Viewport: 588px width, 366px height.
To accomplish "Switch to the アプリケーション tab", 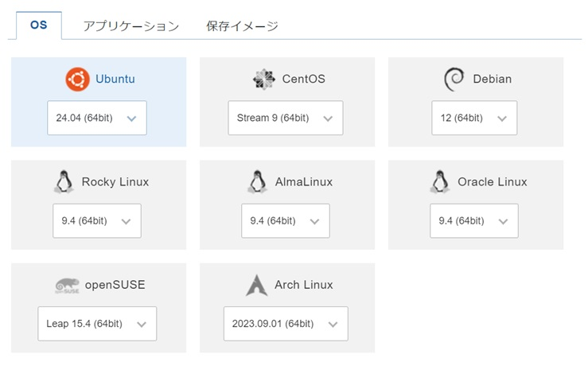I will click(130, 26).
